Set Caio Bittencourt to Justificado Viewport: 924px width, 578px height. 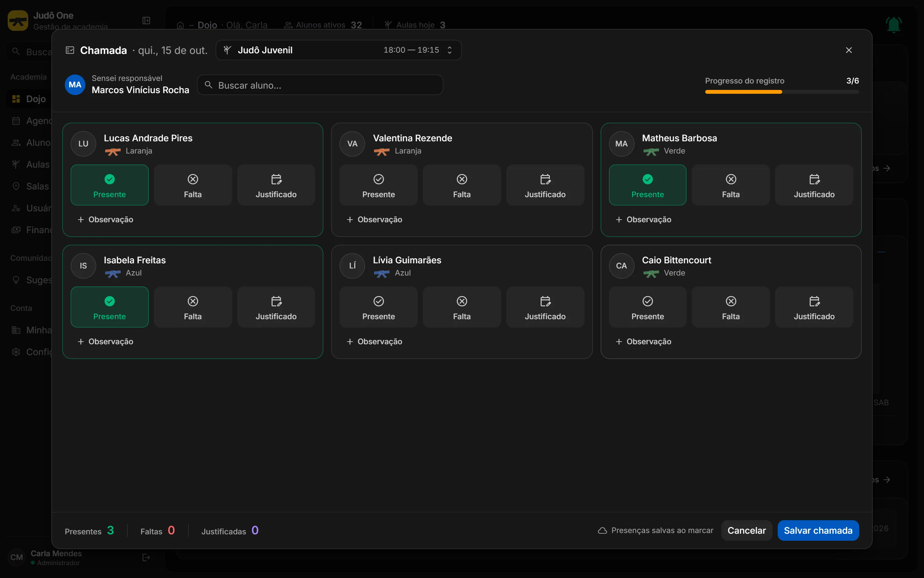click(x=814, y=307)
